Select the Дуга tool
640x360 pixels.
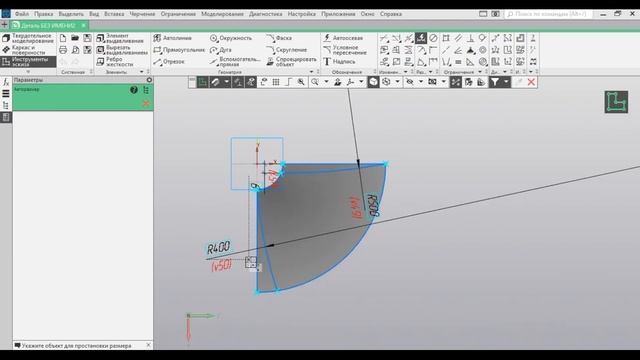coord(221,50)
